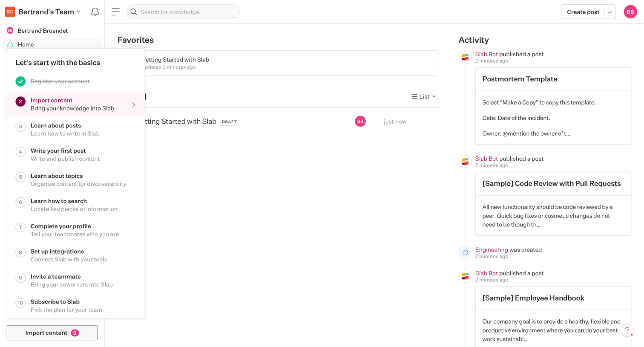Toggle the sidebar menu icon
This screenshot has width=644, height=347.
[115, 12]
